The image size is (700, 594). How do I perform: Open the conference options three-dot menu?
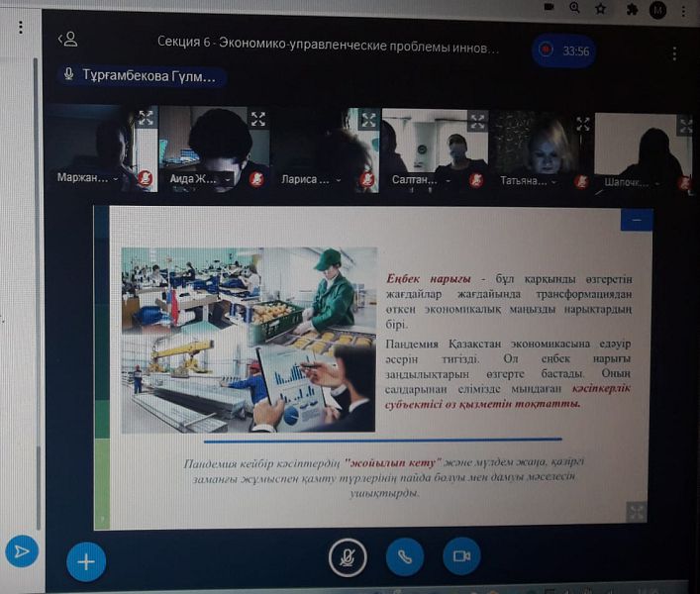click(674, 53)
